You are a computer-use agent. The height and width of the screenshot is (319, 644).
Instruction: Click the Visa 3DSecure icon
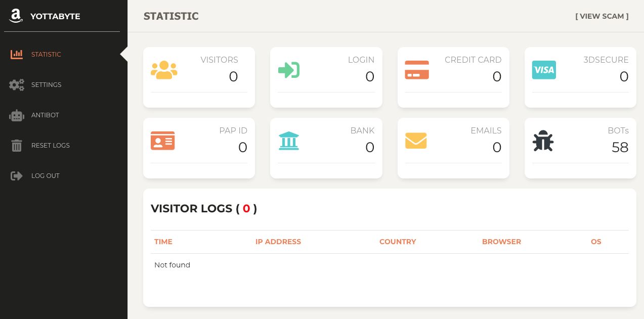click(544, 70)
